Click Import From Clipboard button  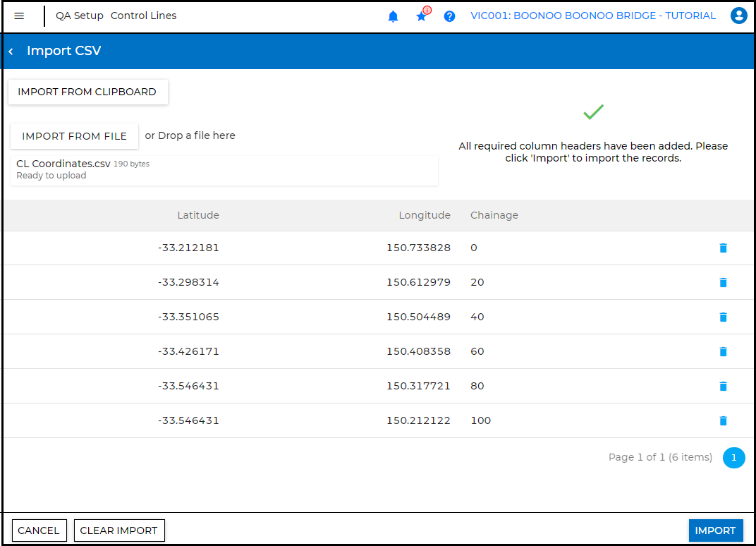click(87, 92)
